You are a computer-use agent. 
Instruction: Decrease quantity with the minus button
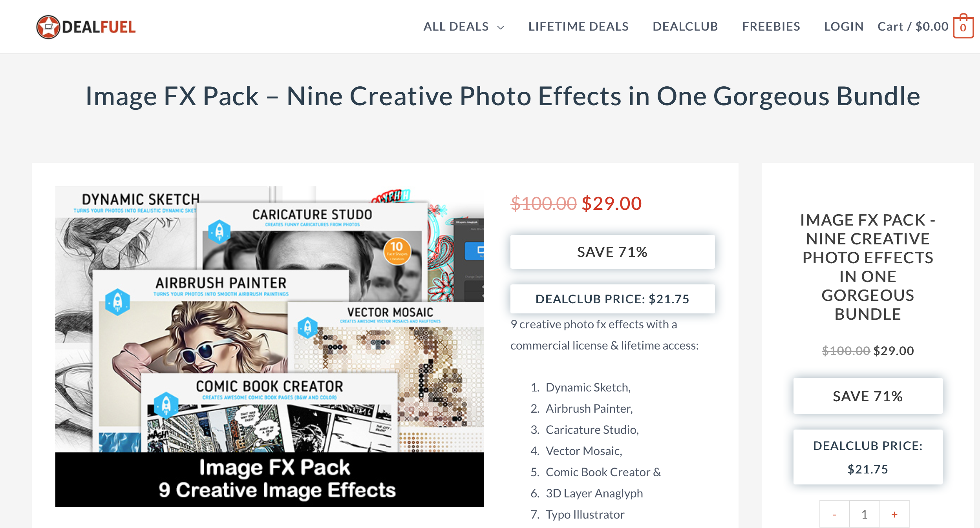click(x=834, y=514)
